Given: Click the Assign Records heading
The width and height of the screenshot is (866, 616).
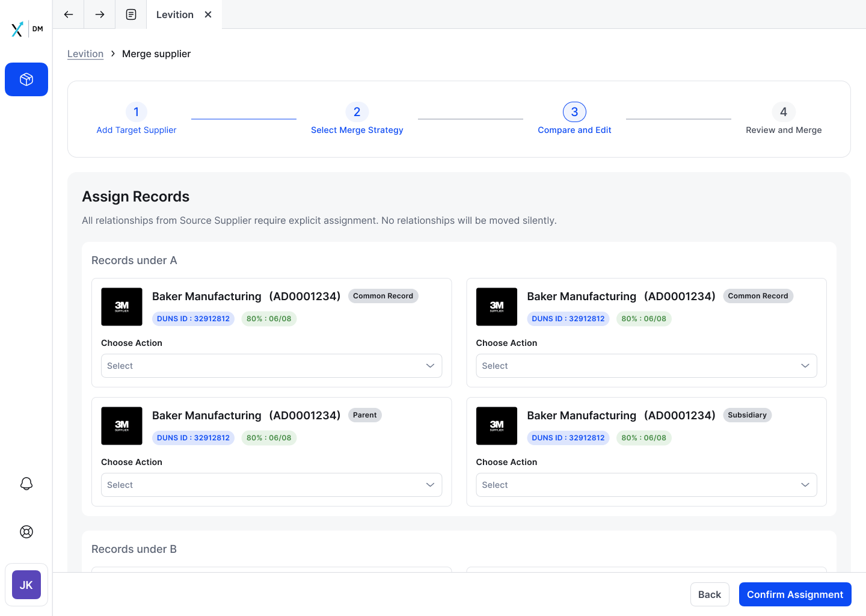Looking at the screenshot, I should tap(136, 197).
